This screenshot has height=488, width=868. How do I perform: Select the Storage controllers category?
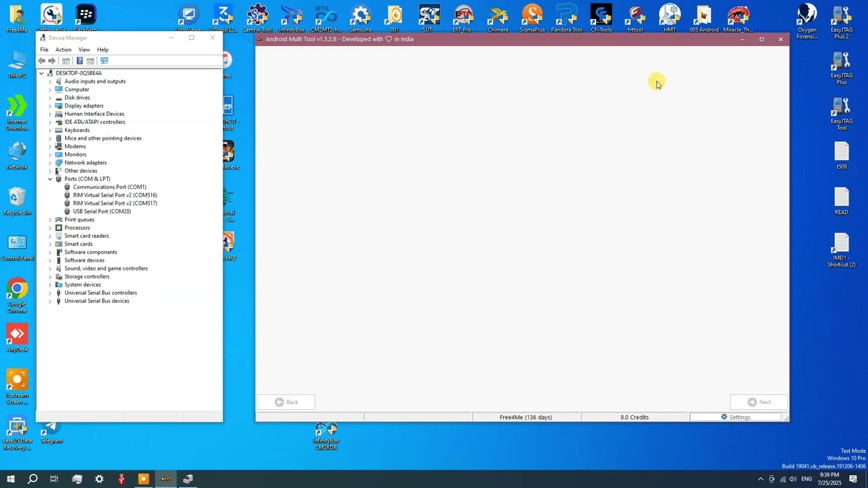click(87, 277)
